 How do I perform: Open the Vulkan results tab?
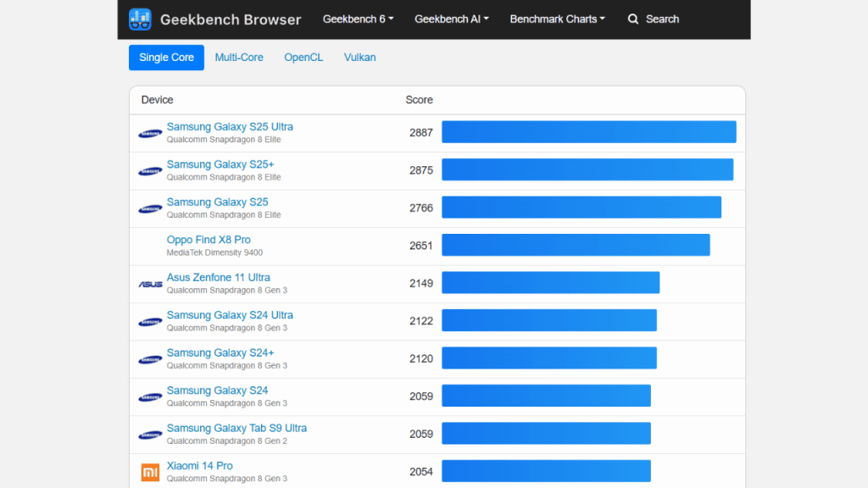pyautogui.click(x=359, y=58)
